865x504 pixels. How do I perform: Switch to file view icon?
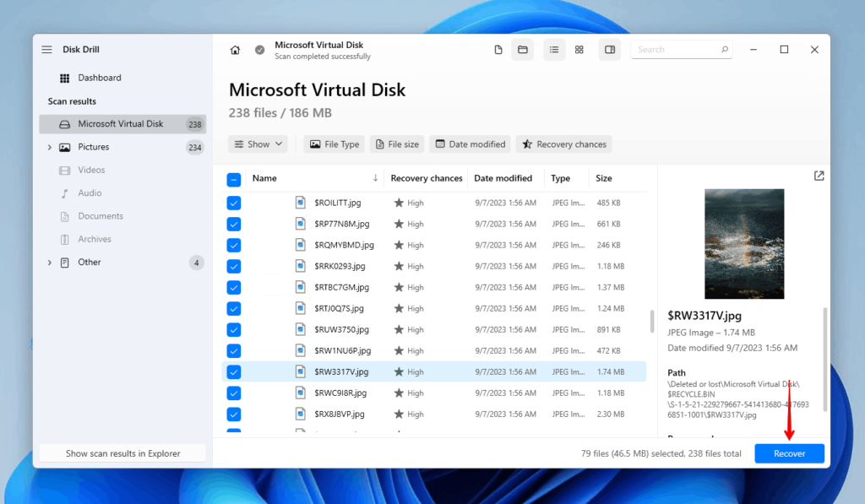coord(498,50)
